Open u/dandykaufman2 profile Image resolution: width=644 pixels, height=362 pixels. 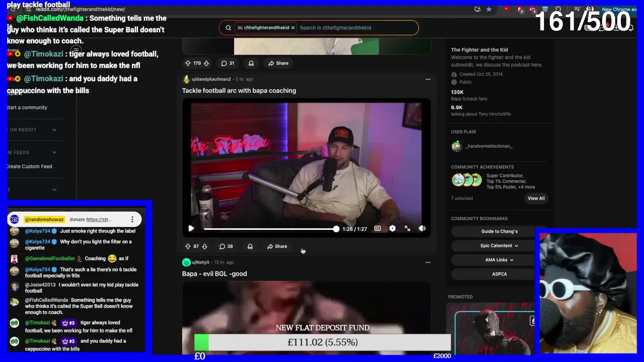[211, 79]
